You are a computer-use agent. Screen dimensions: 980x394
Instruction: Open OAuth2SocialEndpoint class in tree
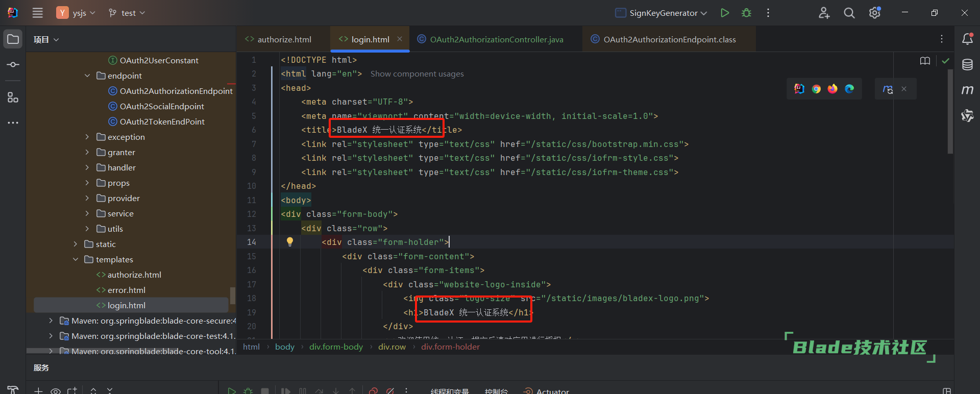162,106
